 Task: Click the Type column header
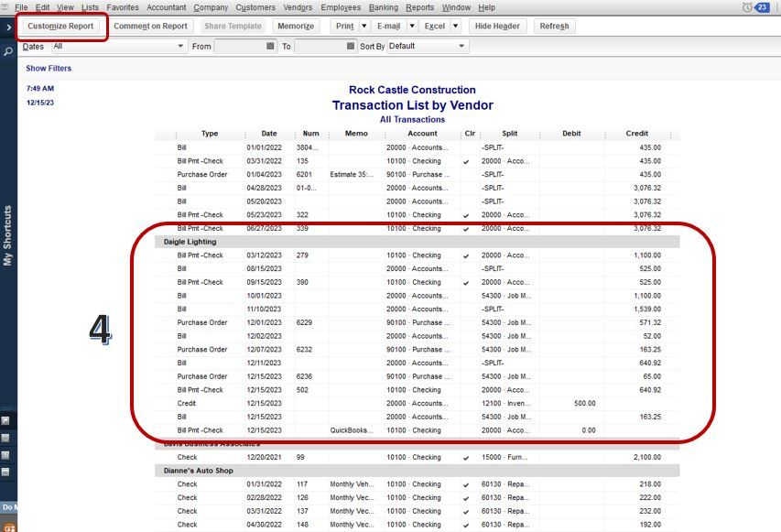[210, 134]
